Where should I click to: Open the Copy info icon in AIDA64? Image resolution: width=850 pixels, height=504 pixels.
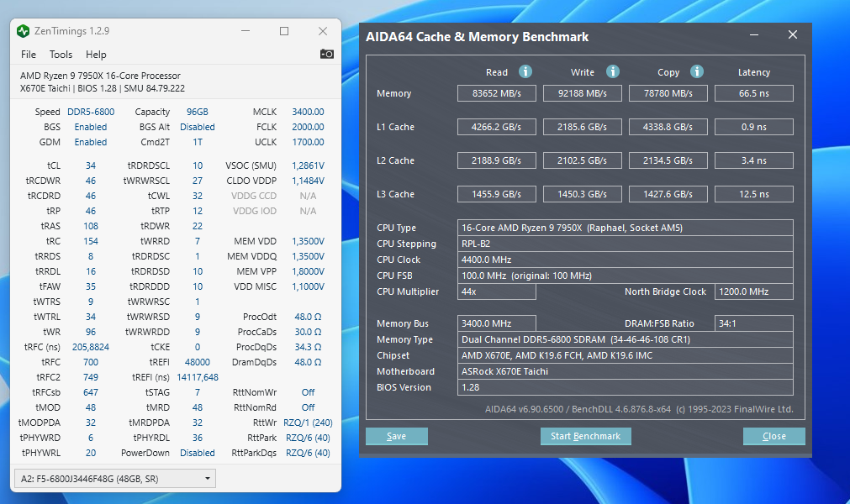[697, 71]
